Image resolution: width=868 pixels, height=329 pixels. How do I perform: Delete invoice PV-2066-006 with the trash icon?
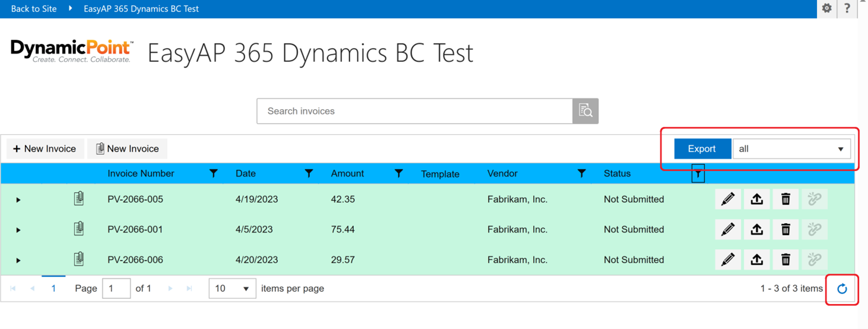click(x=785, y=260)
